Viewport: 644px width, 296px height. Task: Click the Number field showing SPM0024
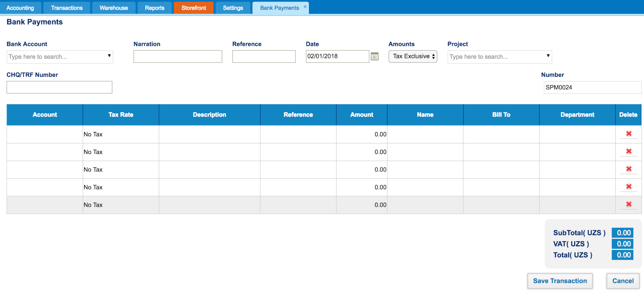click(592, 87)
